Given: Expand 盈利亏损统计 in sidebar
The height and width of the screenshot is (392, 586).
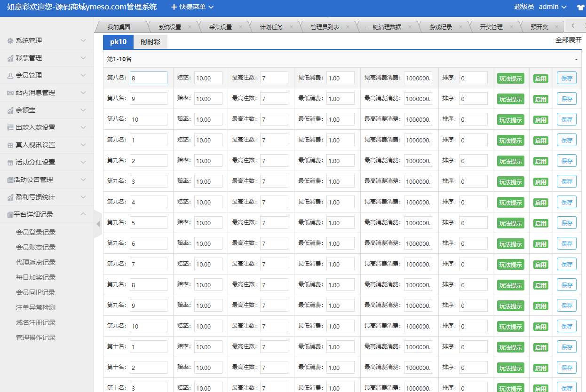Looking at the screenshot, I should point(47,197).
